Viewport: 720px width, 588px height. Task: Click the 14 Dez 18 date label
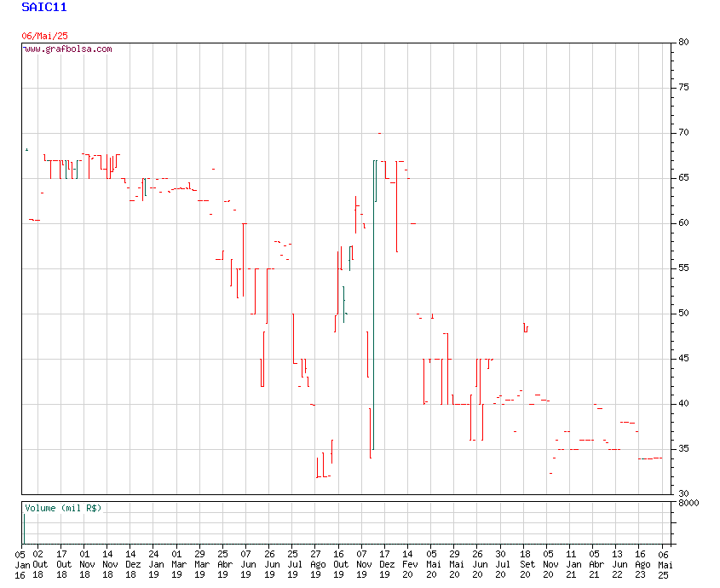pyautogui.click(x=132, y=565)
